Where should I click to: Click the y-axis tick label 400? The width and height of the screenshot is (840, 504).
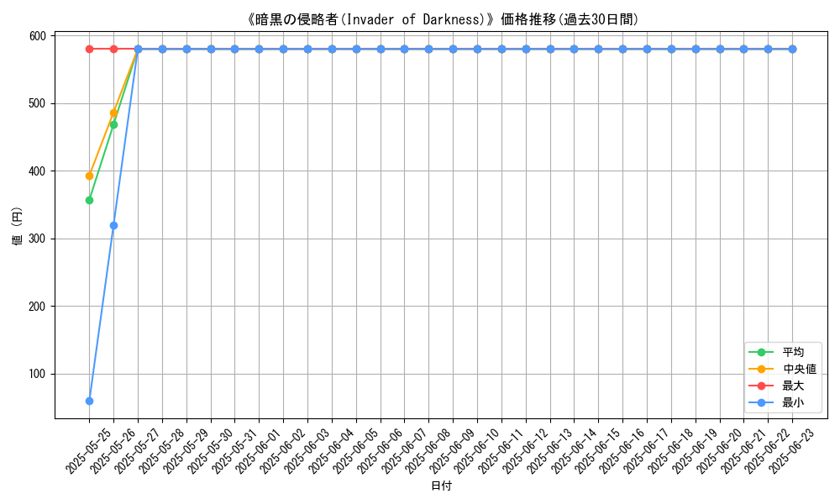point(38,171)
